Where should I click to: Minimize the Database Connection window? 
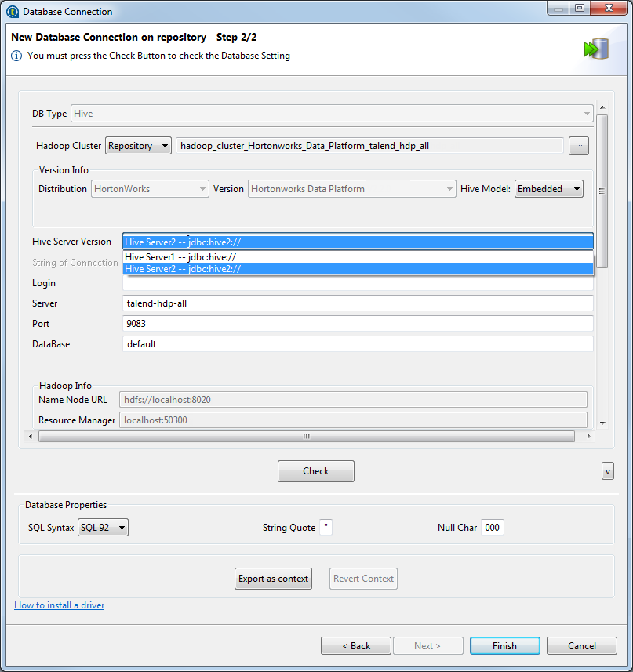(x=558, y=9)
